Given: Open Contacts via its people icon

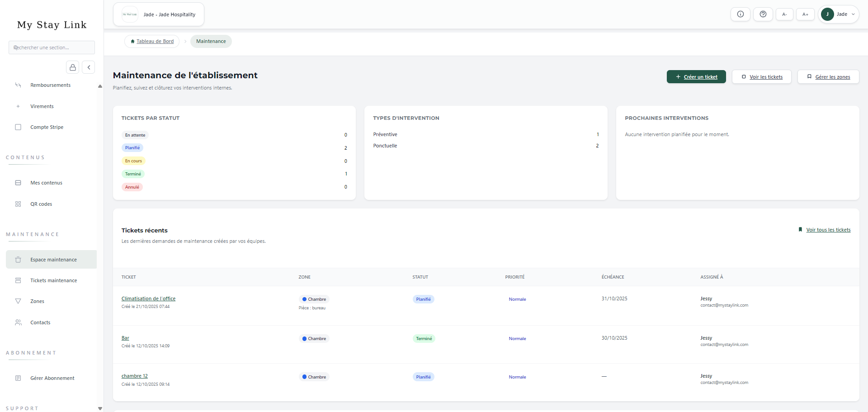Looking at the screenshot, I should (x=18, y=322).
